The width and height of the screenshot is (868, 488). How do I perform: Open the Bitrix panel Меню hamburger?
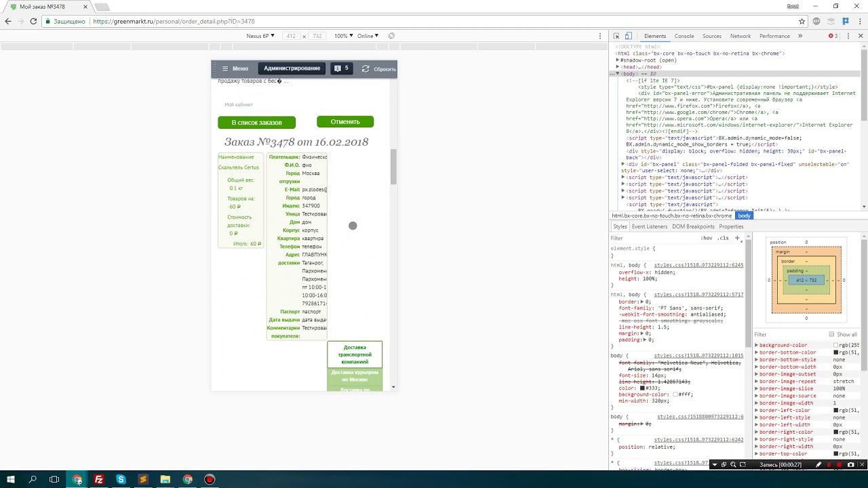point(235,68)
